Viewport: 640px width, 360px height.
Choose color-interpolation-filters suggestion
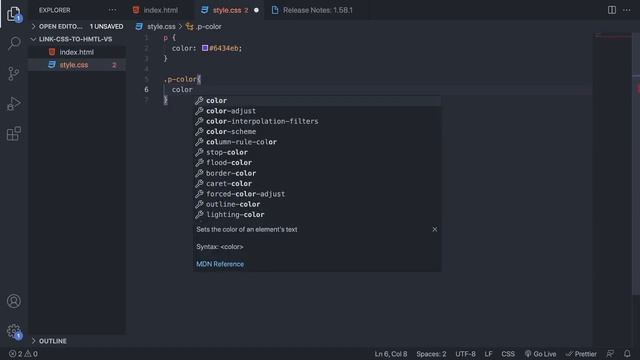coord(317,121)
